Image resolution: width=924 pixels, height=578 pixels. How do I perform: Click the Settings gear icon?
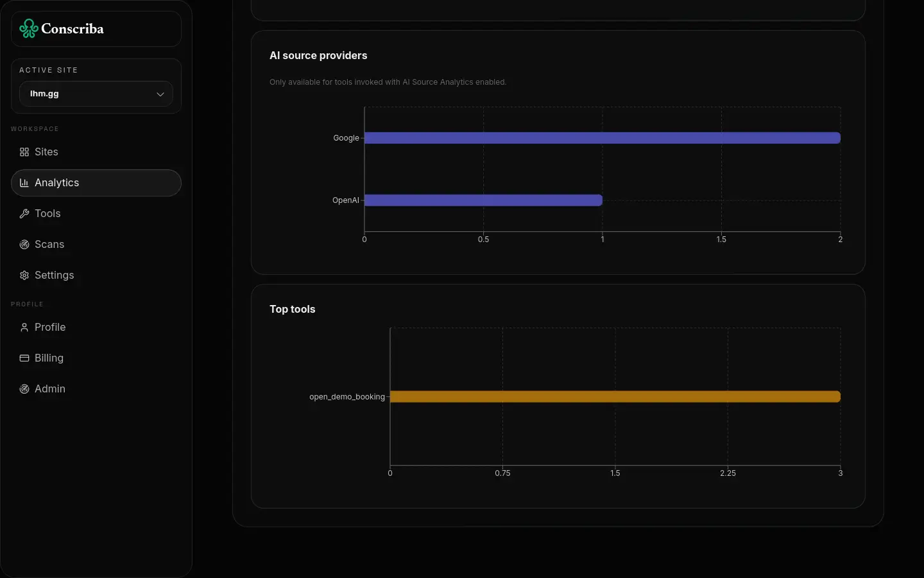(24, 276)
